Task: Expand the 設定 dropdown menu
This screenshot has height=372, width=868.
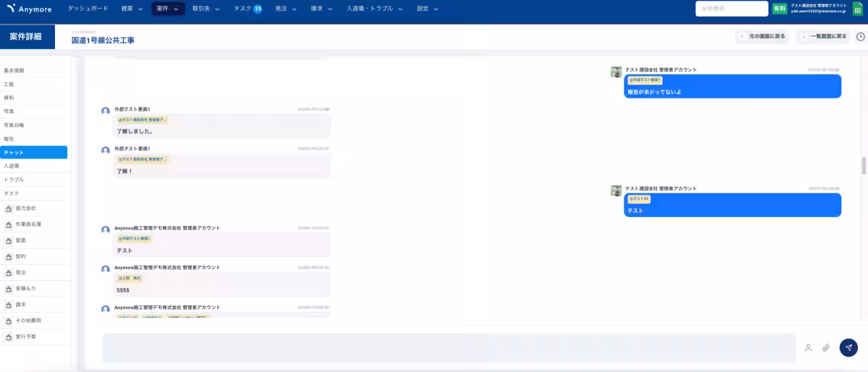Action: 428,9
